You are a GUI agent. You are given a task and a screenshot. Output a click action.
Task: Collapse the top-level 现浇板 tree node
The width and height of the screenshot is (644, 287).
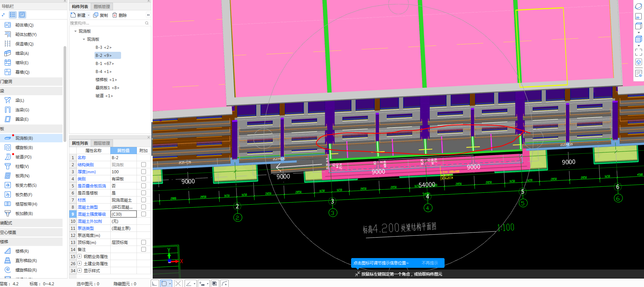point(75,31)
